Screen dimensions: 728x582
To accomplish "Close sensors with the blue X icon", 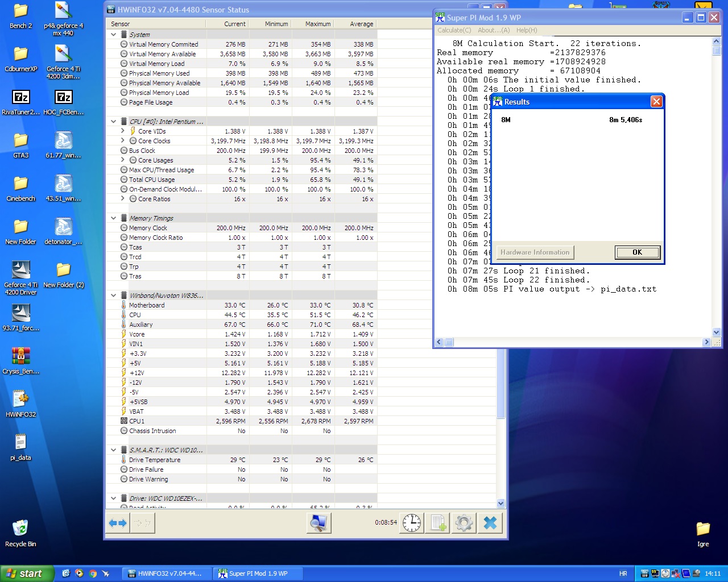I will point(490,523).
